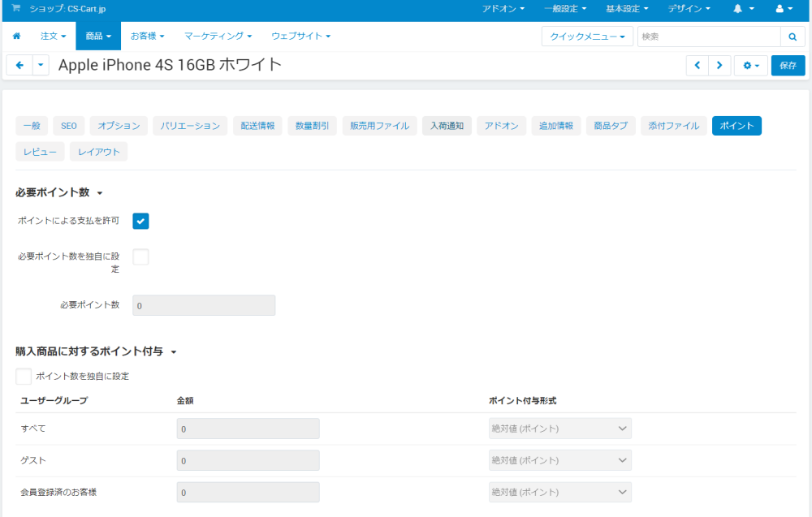The image size is (812, 517).
Task: Switch to the 販売用ファイル tab
Action: coord(379,126)
